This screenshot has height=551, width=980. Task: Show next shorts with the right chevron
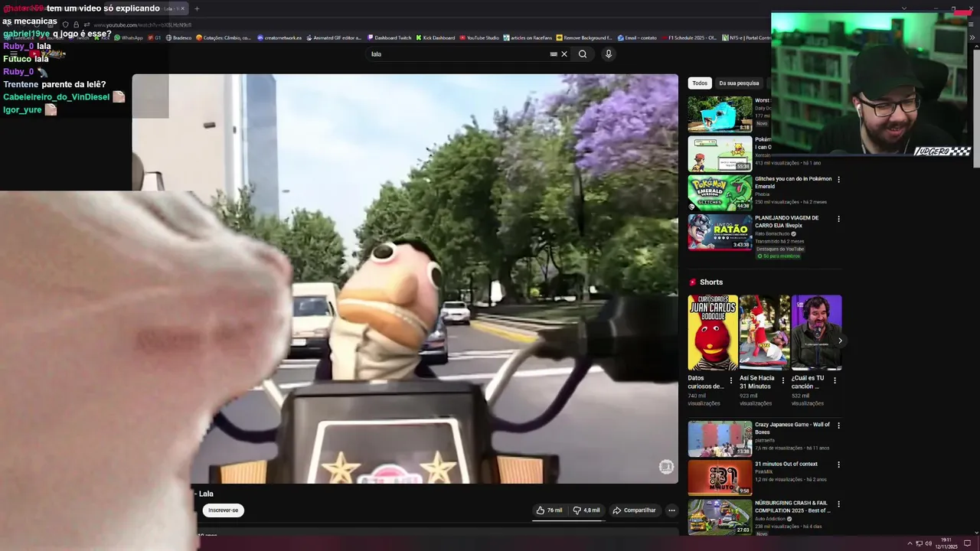(x=839, y=341)
